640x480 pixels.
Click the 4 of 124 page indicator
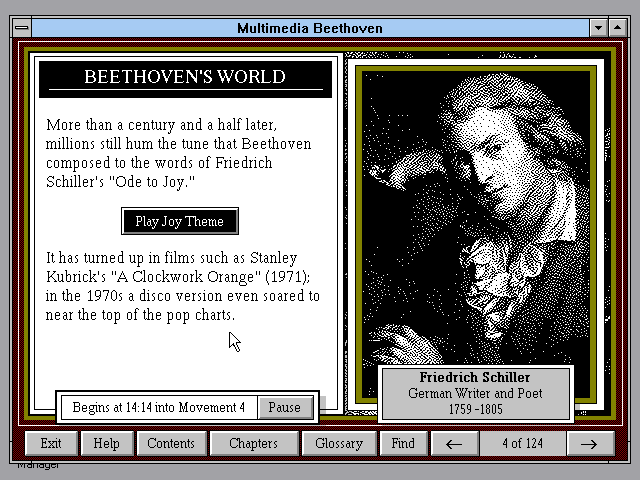[x=523, y=443]
